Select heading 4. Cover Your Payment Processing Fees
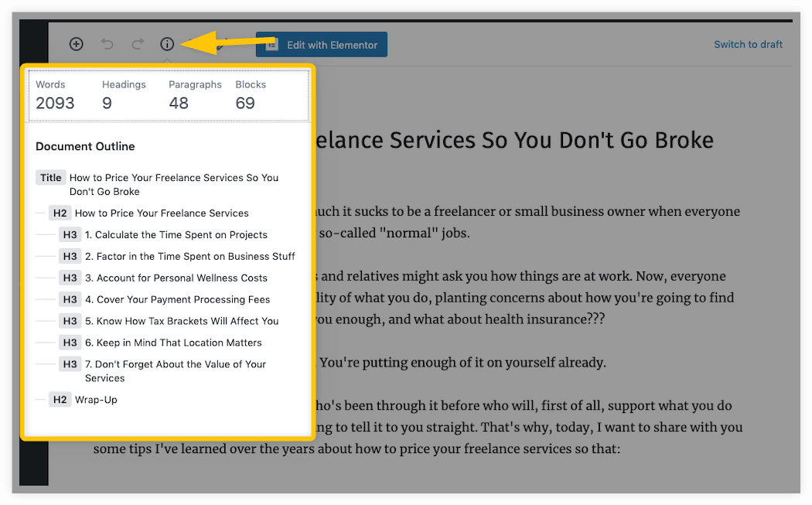The height and width of the screenshot is (505, 812). (165, 300)
